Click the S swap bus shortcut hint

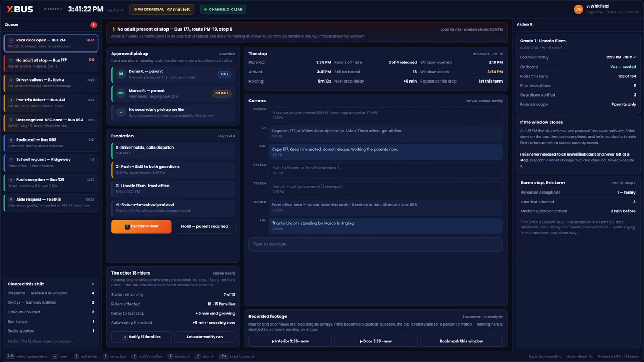115,356
